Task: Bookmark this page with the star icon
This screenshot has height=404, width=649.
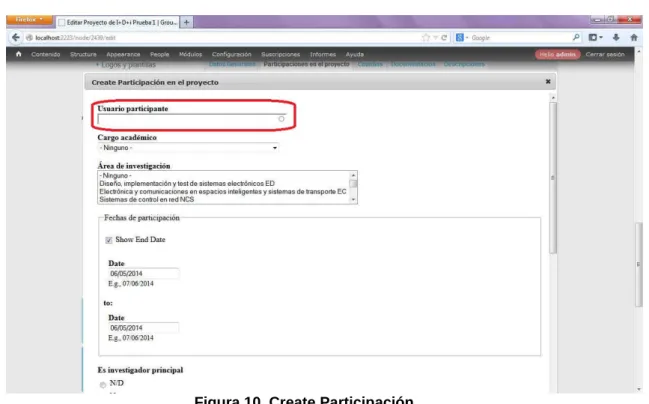Action: [x=425, y=38]
